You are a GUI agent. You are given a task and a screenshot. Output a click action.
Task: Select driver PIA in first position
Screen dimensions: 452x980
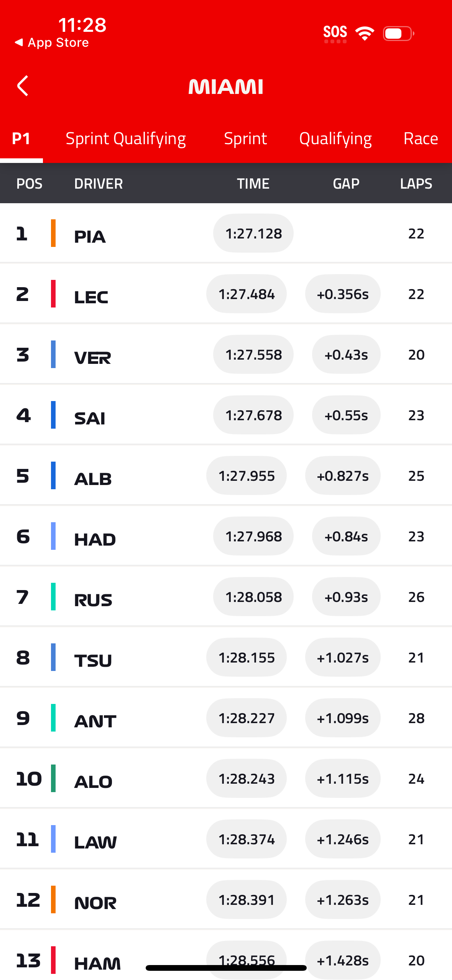[x=90, y=237]
